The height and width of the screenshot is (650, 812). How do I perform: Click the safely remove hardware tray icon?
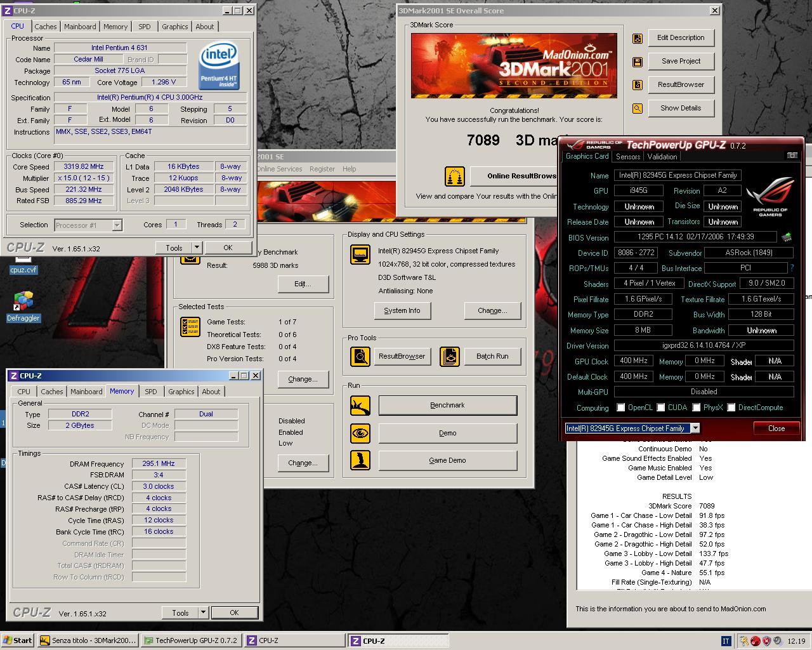(745, 641)
